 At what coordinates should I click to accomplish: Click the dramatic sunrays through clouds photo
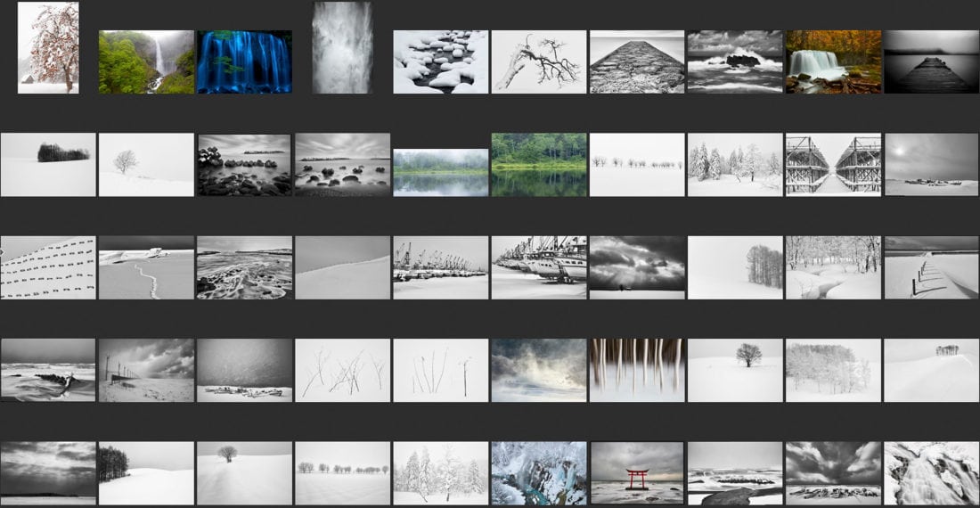coord(636,267)
